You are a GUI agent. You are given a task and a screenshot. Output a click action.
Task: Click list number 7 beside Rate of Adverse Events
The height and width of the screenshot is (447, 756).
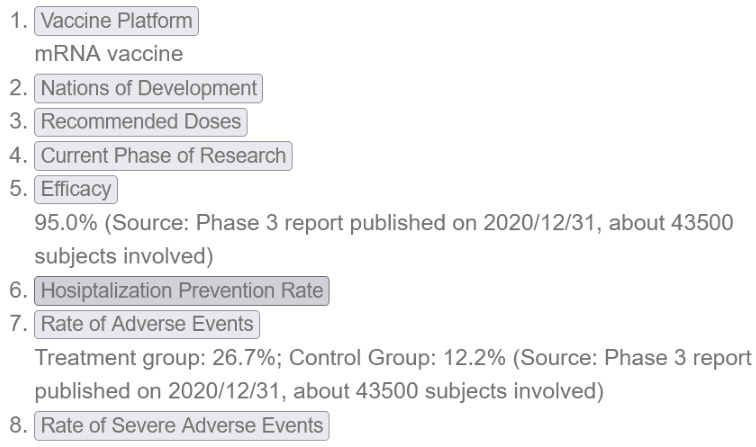click(17, 324)
